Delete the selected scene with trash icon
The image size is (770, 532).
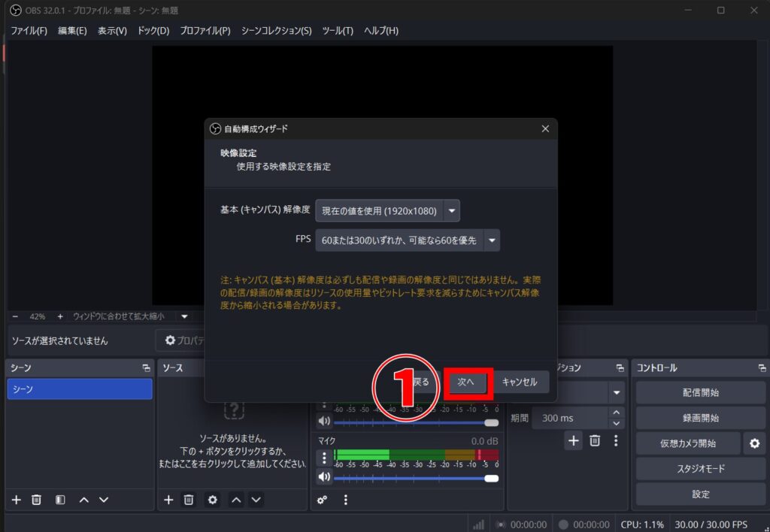tap(35, 500)
